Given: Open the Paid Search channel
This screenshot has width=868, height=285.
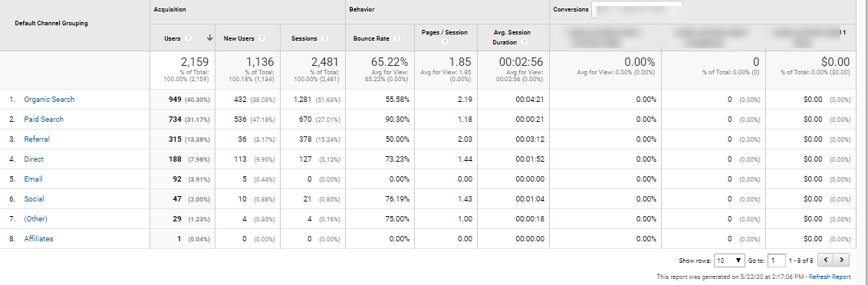Looking at the screenshot, I should pos(44,120).
